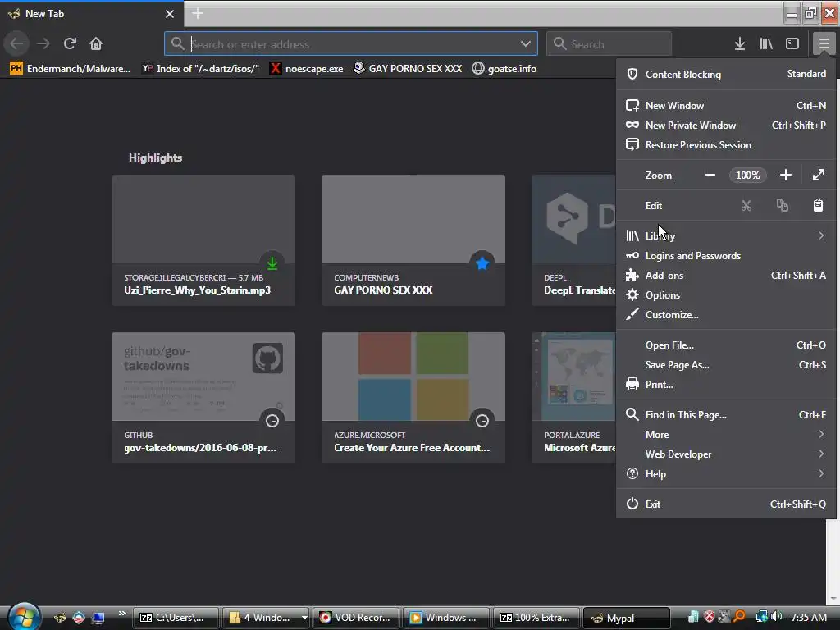840x630 pixels.
Task: Zoom out with the minus button
Action: 710,176
